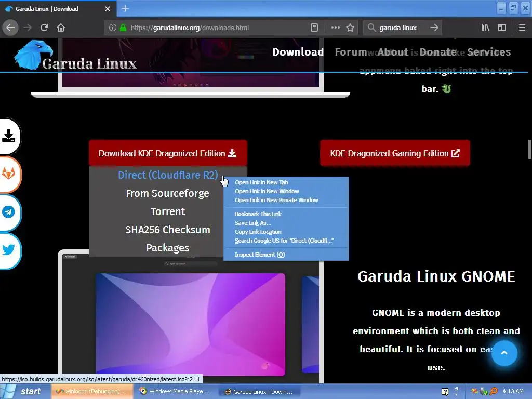
Task: Open the Twitter icon in side panel
Action: (x=8, y=250)
